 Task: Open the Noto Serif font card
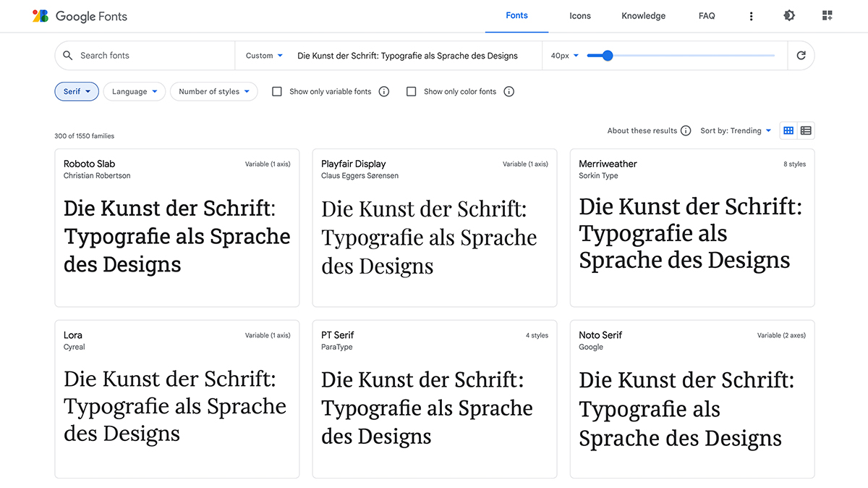point(692,400)
